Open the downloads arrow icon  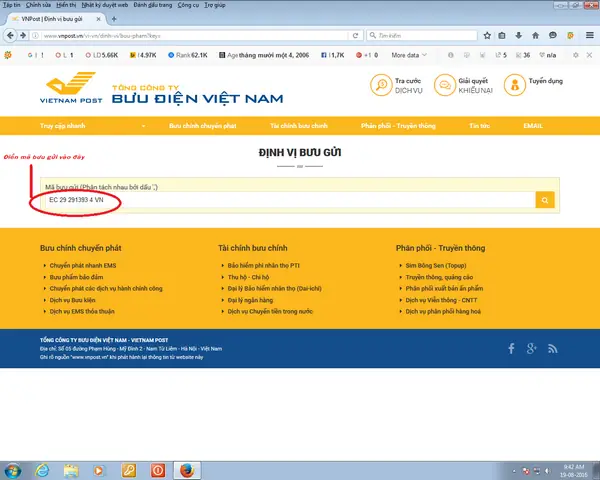[x=518, y=36]
